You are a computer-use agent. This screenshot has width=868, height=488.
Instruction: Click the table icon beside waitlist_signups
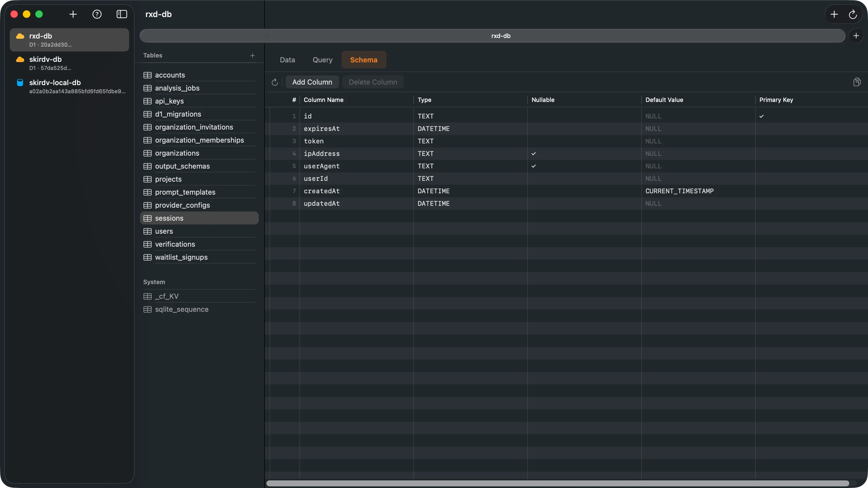148,257
